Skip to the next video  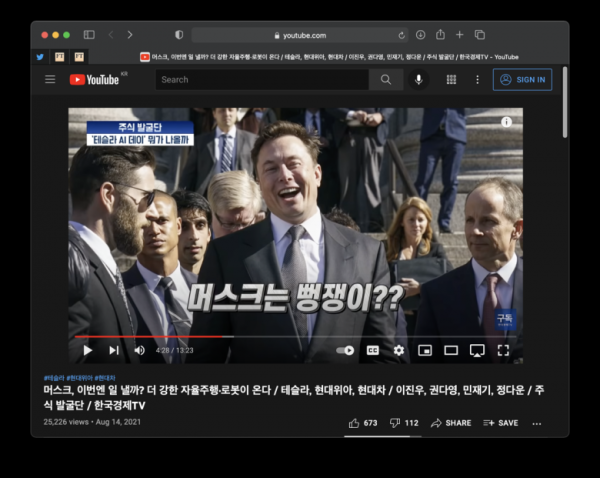pos(114,350)
